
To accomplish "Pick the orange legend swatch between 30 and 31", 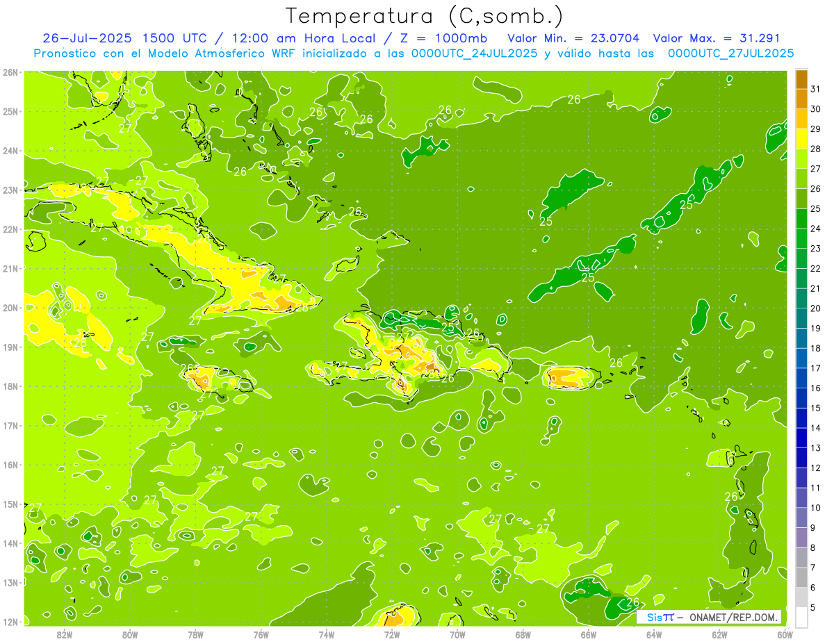I will [801, 99].
